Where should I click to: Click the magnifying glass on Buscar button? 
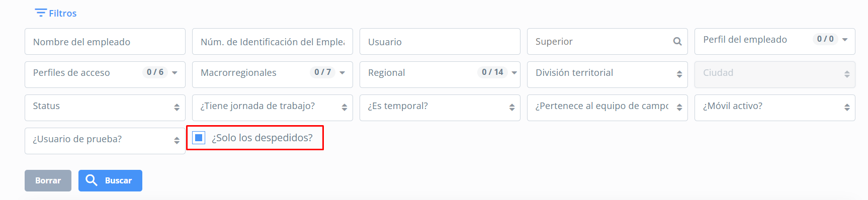pyautogui.click(x=92, y=180)
